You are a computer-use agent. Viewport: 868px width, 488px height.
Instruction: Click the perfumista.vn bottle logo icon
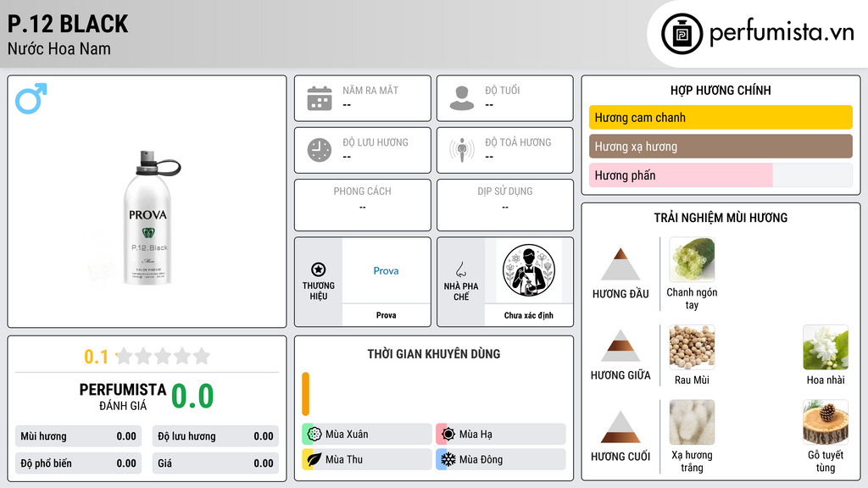682,34
